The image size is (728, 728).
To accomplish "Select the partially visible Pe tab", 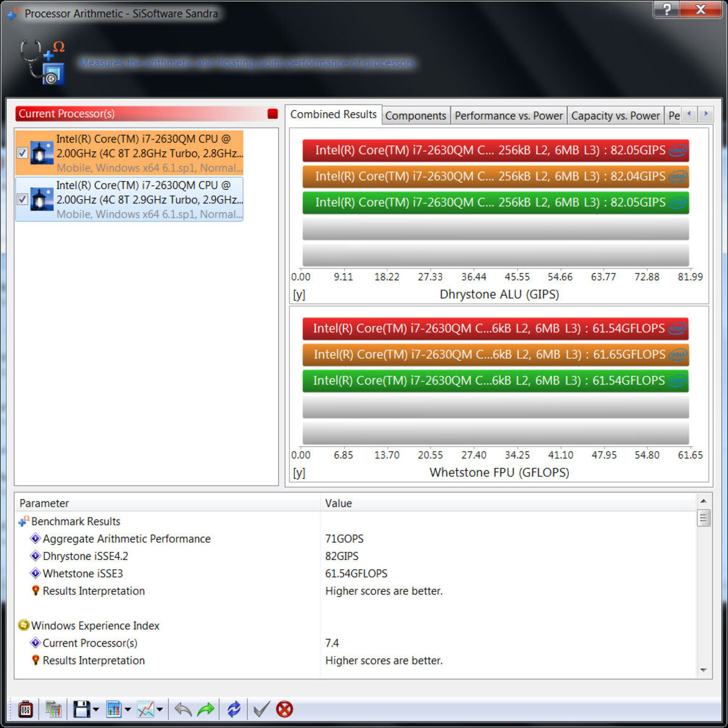I will (x=673, y=116).
